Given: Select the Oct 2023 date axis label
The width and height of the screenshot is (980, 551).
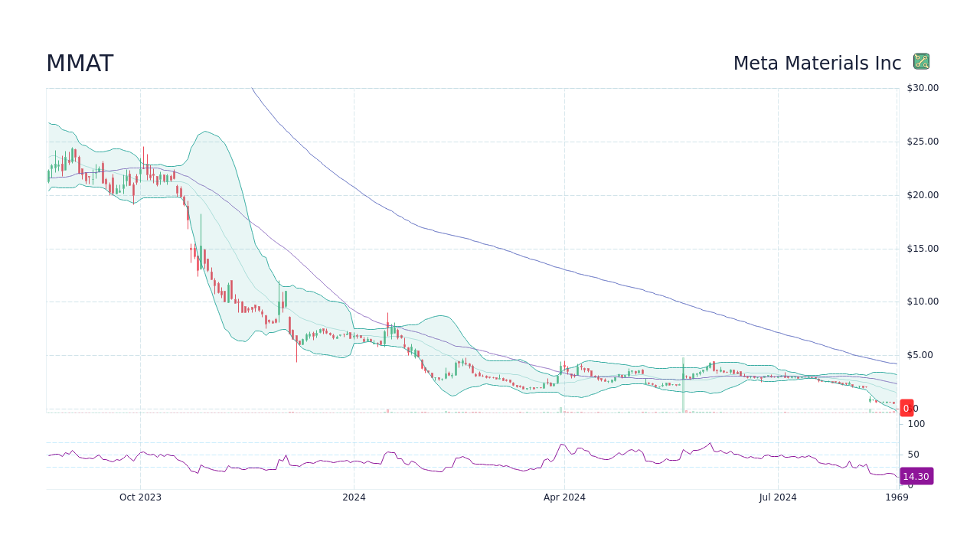Looking at the screenshot, I should pos(140,497).
